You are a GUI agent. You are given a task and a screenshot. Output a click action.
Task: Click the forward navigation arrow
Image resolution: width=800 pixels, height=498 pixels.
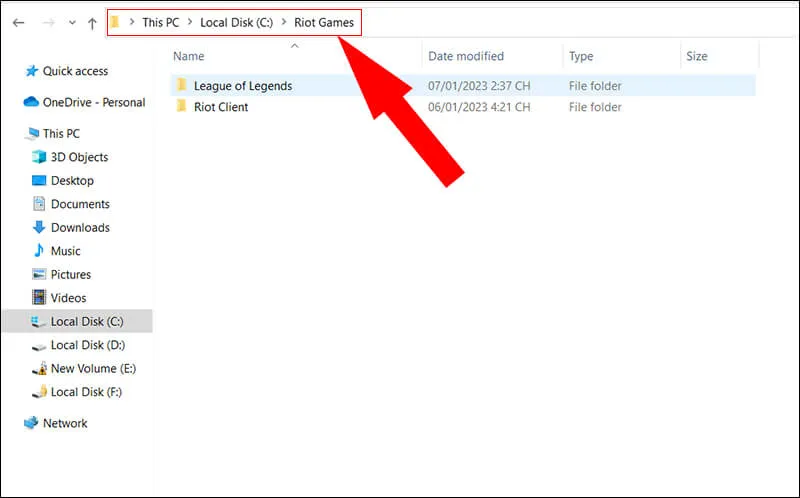click(48, 23)
